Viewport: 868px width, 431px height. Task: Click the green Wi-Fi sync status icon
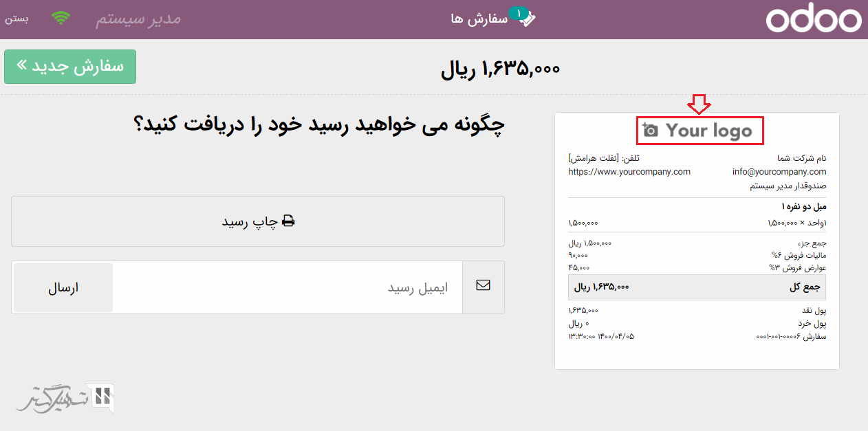click(x=61, y=19)
